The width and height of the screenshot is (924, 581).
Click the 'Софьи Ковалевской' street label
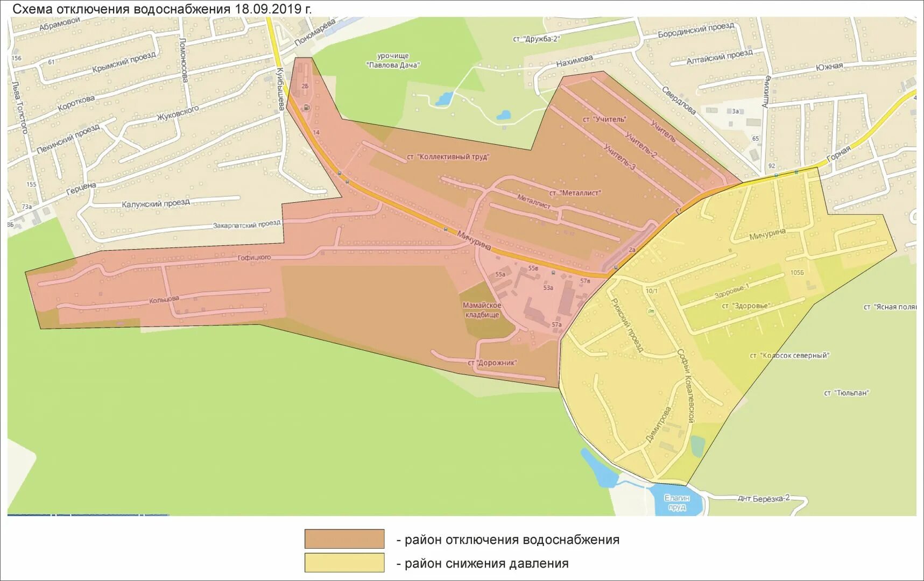[x=686, y=386]
